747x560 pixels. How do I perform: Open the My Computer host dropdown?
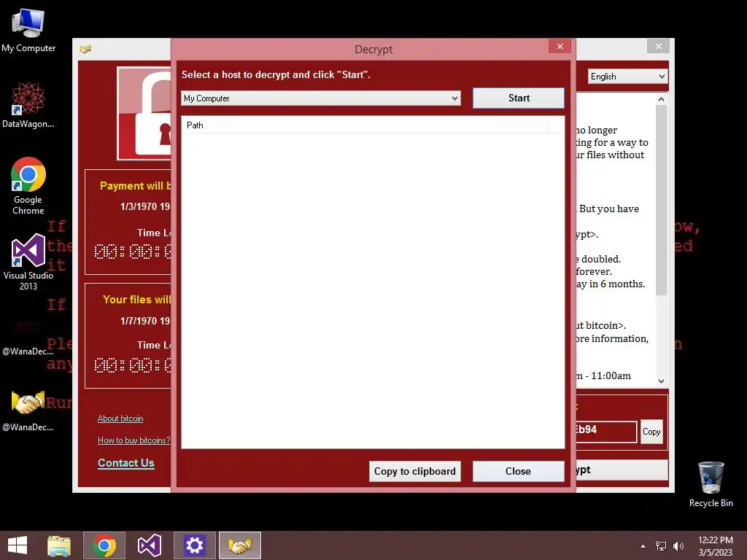[321, 98]
